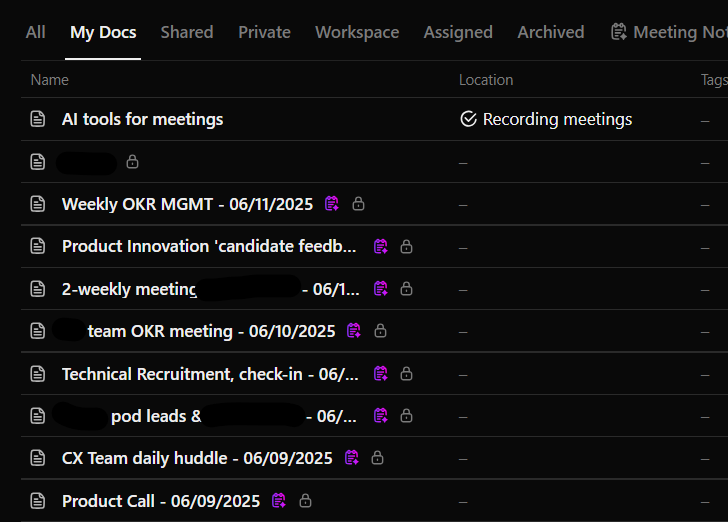Image resolution: width=728 pixels, height=522 pixels.
Task: Click the Name column header
Action: (50, 80)
